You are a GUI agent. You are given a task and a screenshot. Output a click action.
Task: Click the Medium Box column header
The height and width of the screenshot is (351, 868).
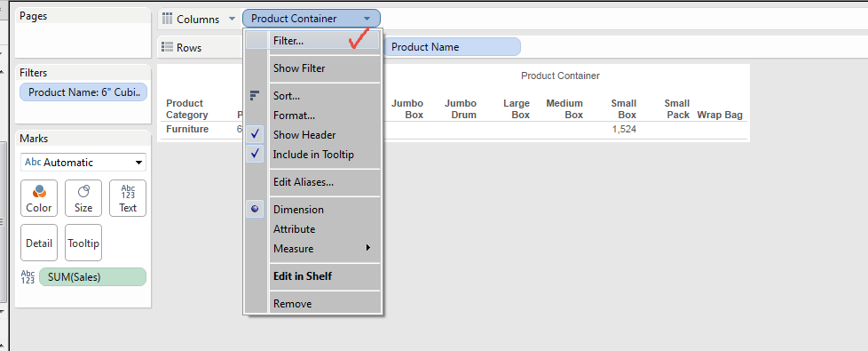click(564, 109)
